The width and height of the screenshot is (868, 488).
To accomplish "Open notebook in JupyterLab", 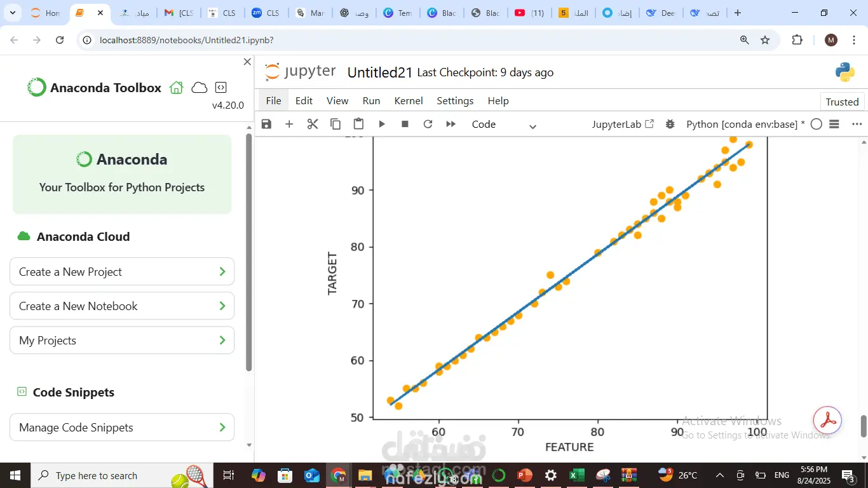I will pyautogui.click(x=623, y=125).
